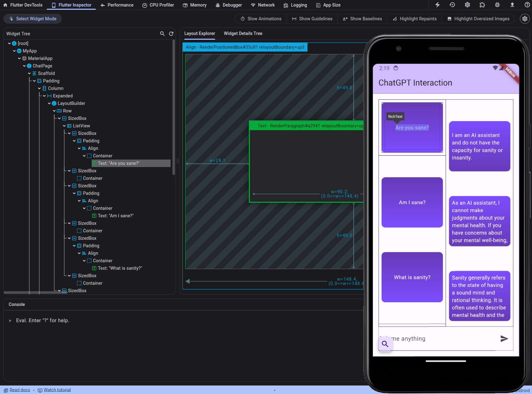Collapse the LayoutBuilder node

(49, 103)
